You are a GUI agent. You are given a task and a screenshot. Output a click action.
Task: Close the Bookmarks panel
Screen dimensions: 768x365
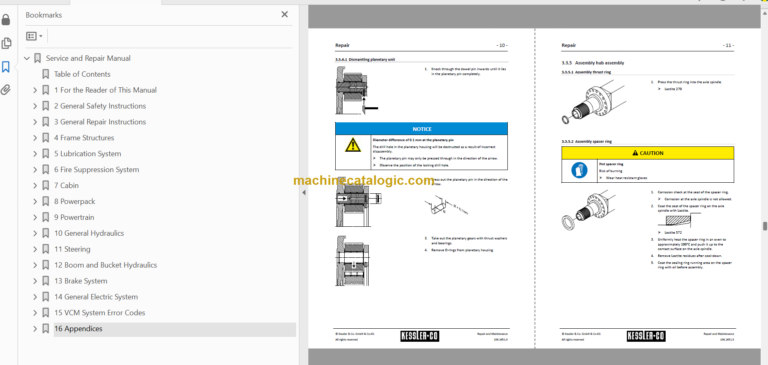click(x=285, y=15)
